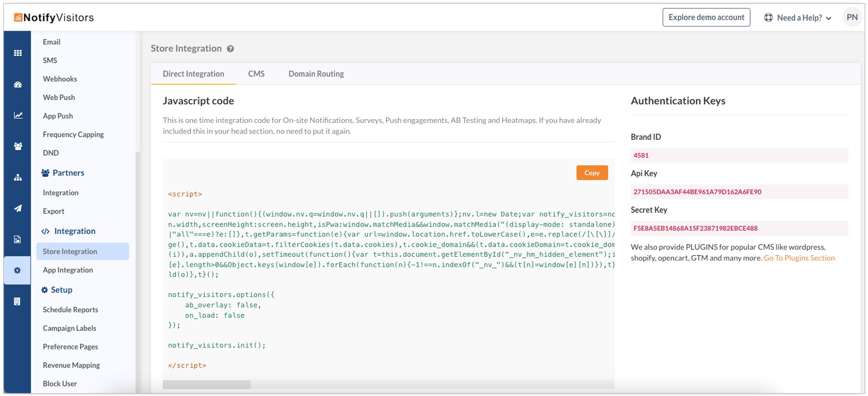Click the Authentication Keys heading
Viewport: 868px width, 396px height.
coord(678,101)
